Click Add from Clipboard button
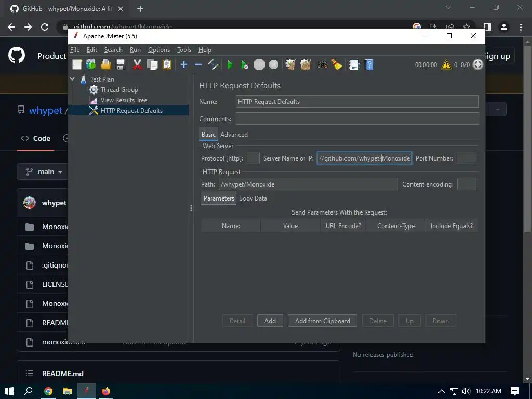The width and height of the screenshot is (532, 399). click(x=322, y=321)
